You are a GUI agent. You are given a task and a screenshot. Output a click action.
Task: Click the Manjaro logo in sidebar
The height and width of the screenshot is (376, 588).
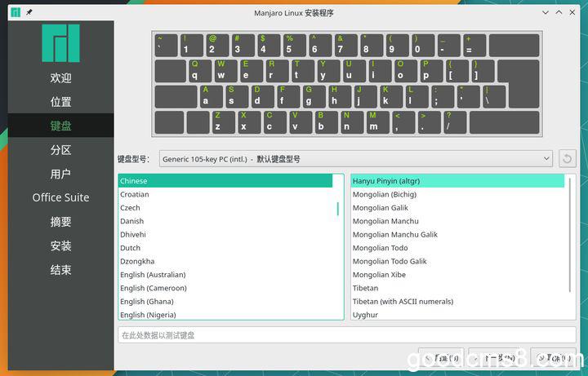pos(60,43)
